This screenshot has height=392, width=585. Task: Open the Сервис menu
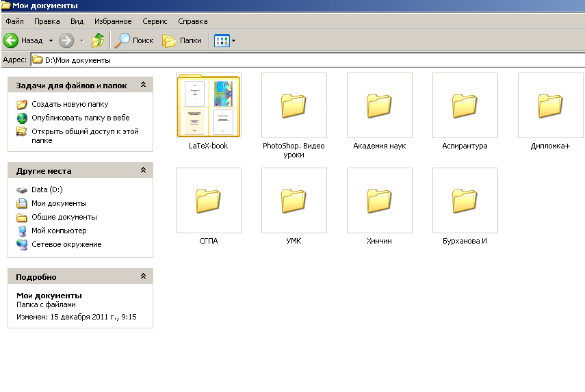(x=155, y=21)
